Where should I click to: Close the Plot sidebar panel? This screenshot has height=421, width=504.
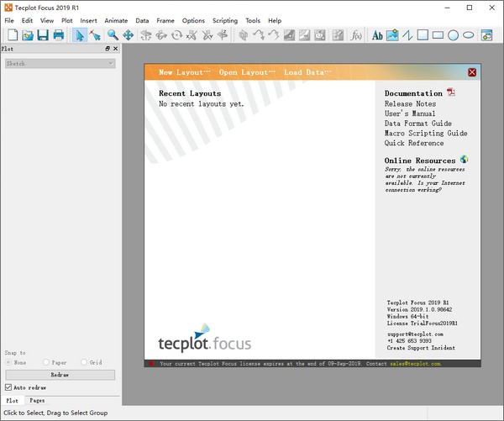115,49
